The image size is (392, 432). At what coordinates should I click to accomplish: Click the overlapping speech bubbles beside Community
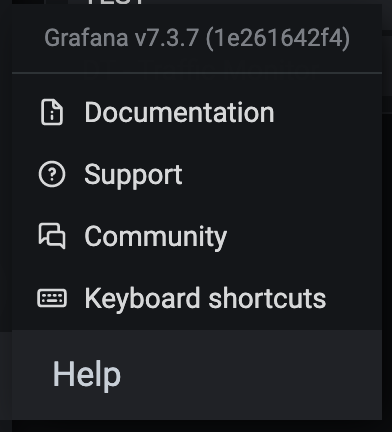pyautogui.click(x=52, y=236)
